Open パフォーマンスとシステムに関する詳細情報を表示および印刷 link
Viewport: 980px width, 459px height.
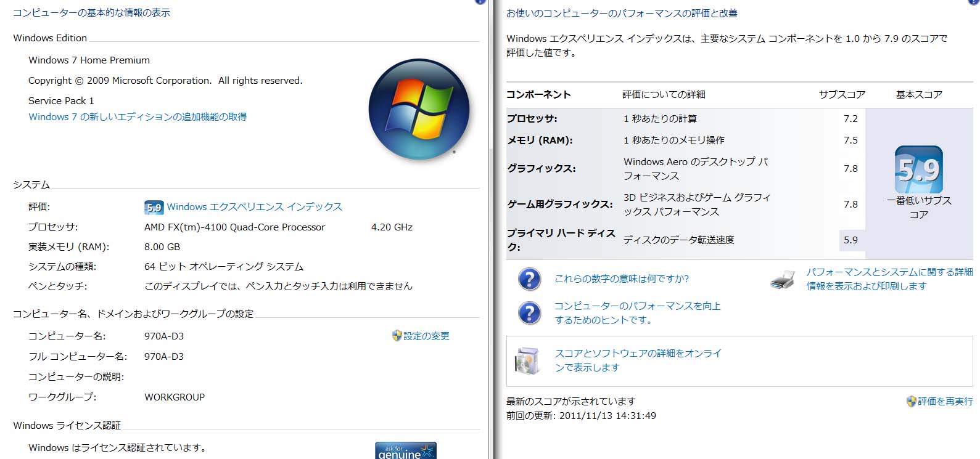click(x=889, y=279)
